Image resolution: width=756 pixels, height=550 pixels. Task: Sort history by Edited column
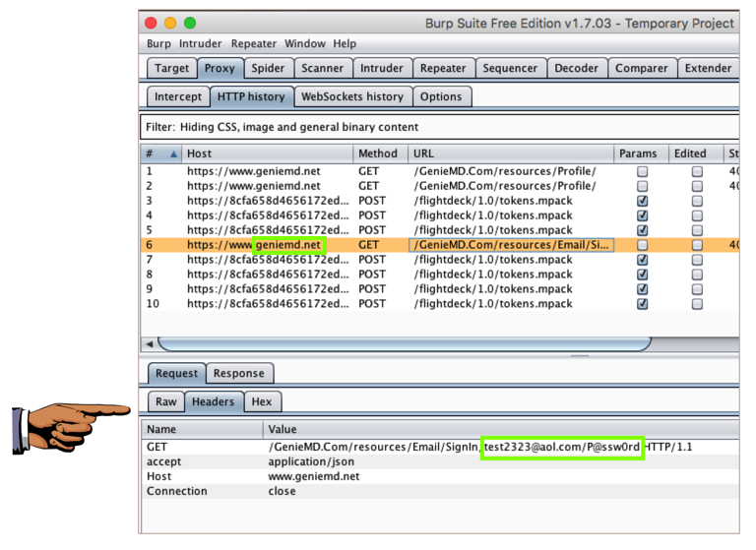pyautogui.click(x=695, y=153)
